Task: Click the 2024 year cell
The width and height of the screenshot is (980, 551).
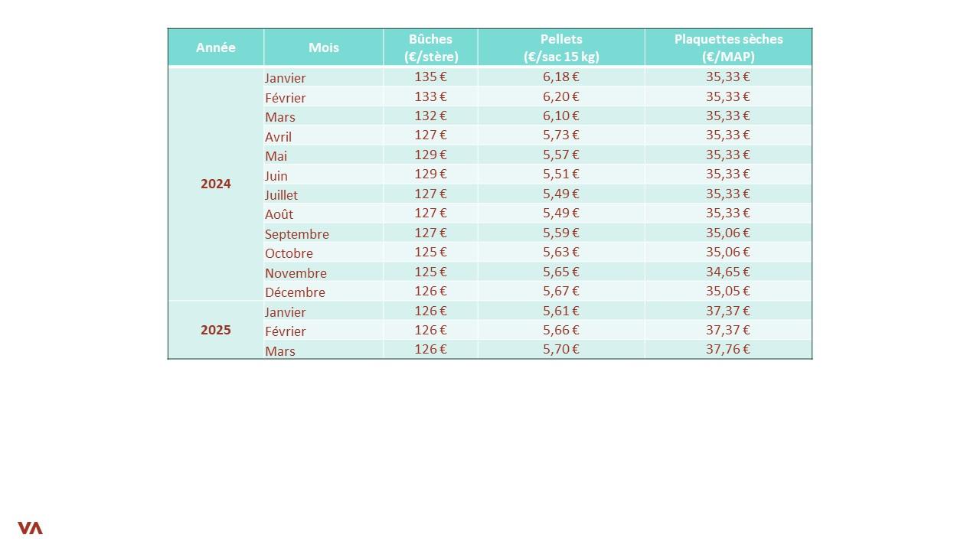Action: click(x=216, y=184)
